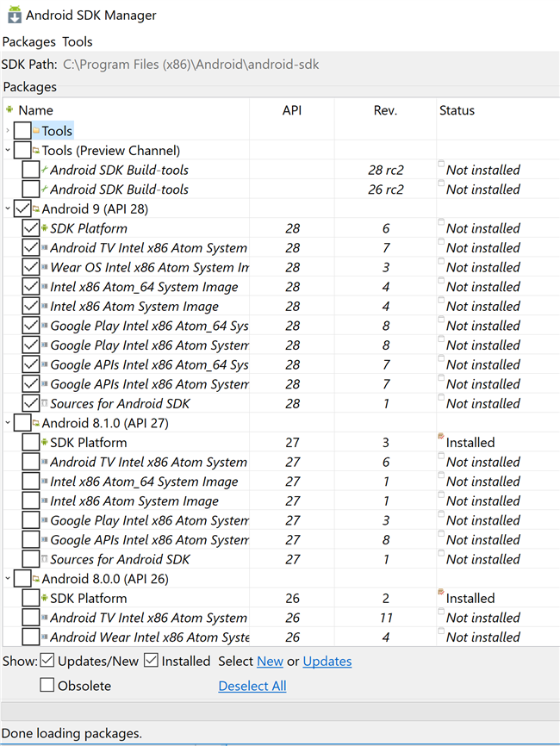The height and width of the screenshot is (746, 560).
Task: Click the API column header
Action: pos(292,110)
